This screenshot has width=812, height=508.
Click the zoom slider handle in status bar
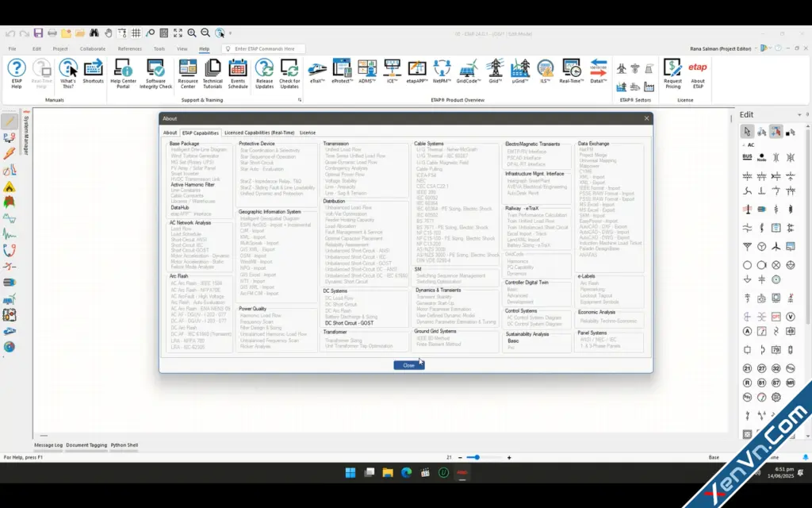click(477, 457)
